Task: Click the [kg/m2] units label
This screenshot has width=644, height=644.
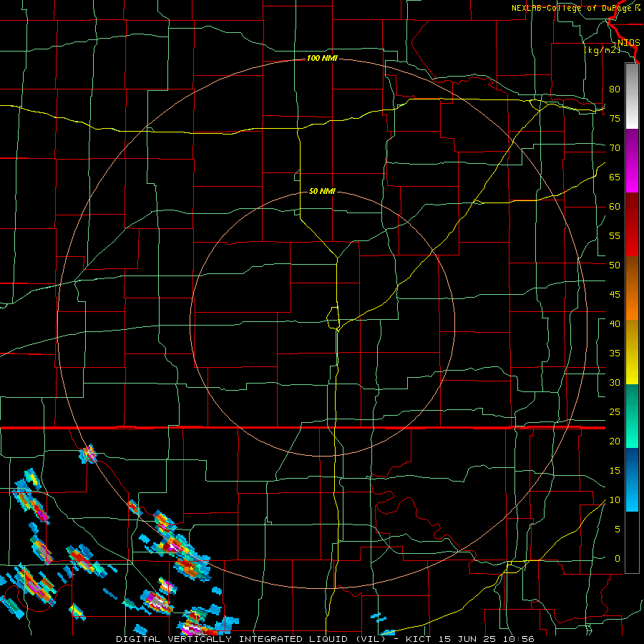Action: point(602,50)
